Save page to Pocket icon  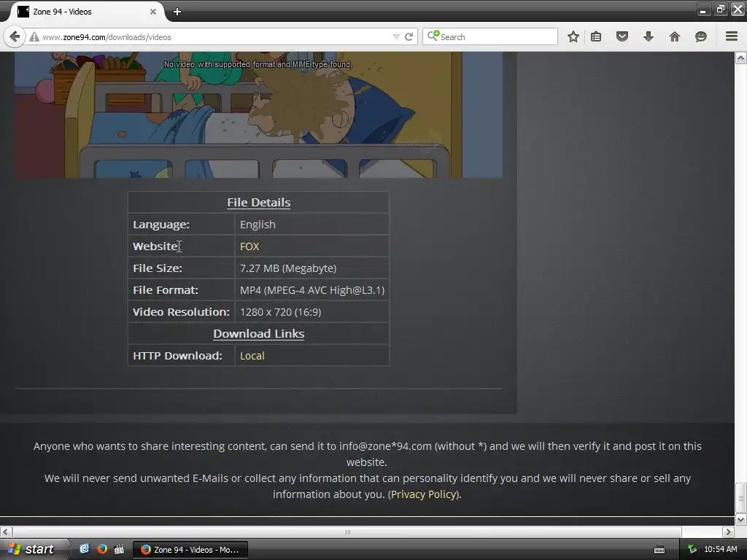[x=622, y=36]
